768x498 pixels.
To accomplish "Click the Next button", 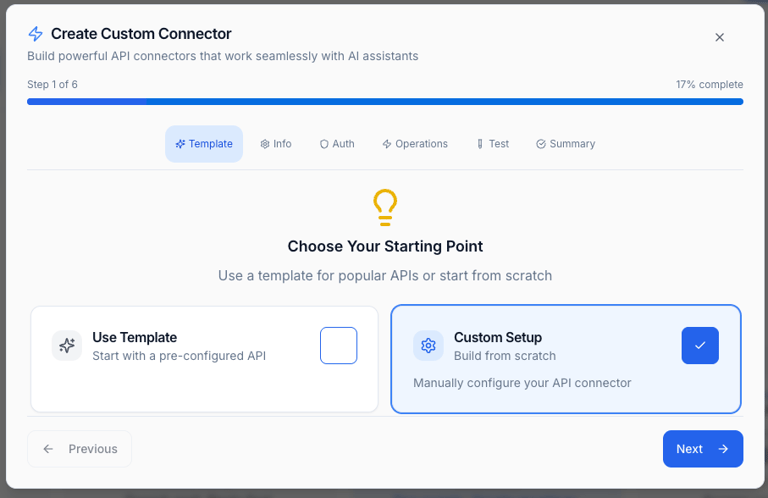I will point(703,449).
